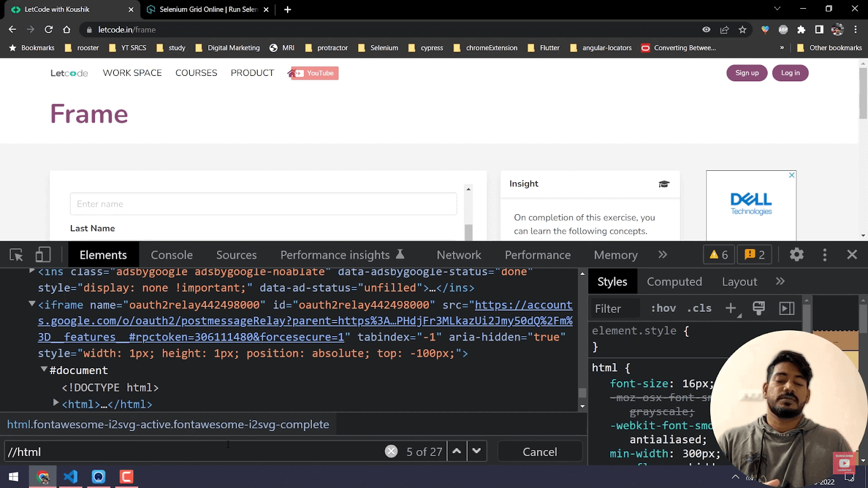Image resolution: width=868 pixels, height=488 pixels.
Task: Switch to the Sources tab
Action: pyautogui.click(x=237, y=255)
